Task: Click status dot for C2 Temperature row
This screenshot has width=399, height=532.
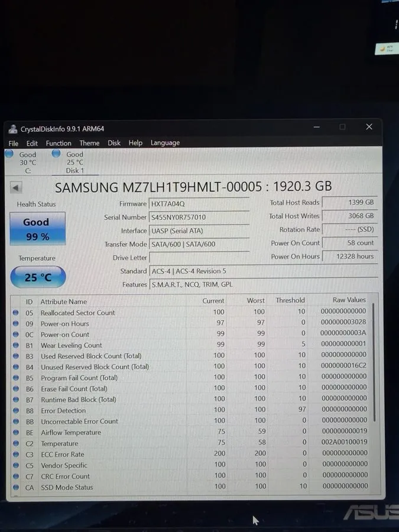Action: [15, 443]
